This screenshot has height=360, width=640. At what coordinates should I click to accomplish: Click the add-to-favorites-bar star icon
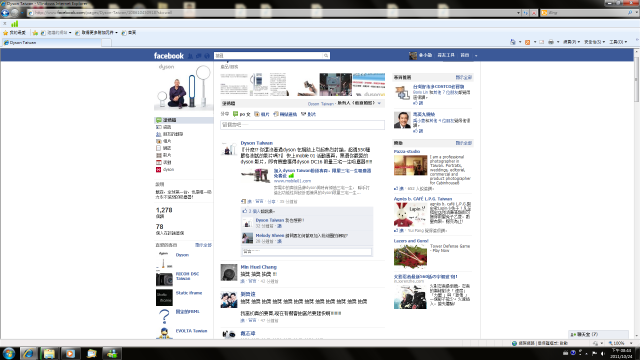[35, 33]
